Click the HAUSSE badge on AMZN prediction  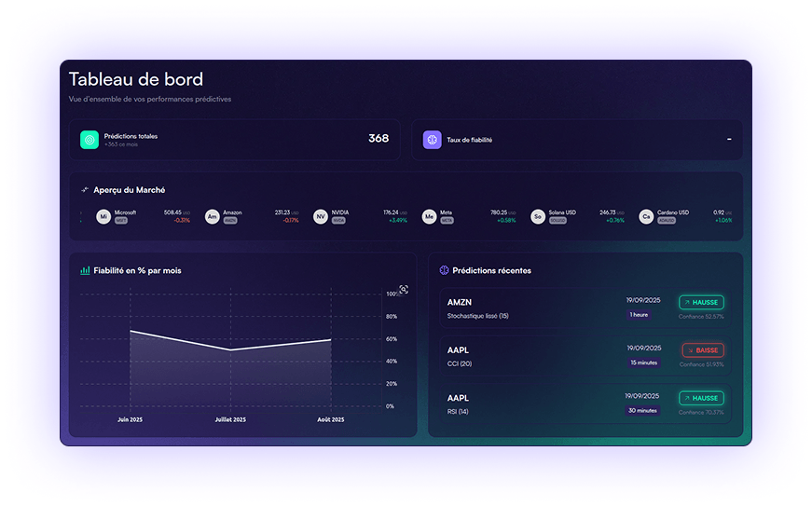[x=701, y=303]
